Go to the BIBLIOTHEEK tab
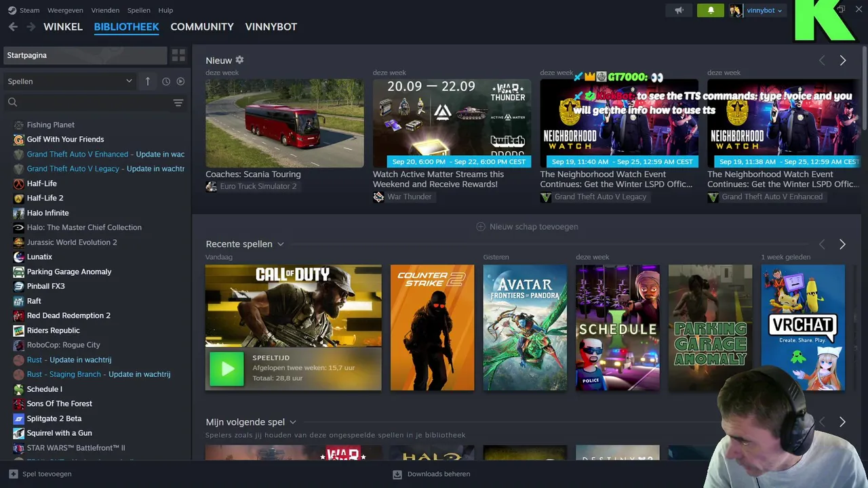The height and width of the screenshot is (488, 868). (x=127, y=26)
